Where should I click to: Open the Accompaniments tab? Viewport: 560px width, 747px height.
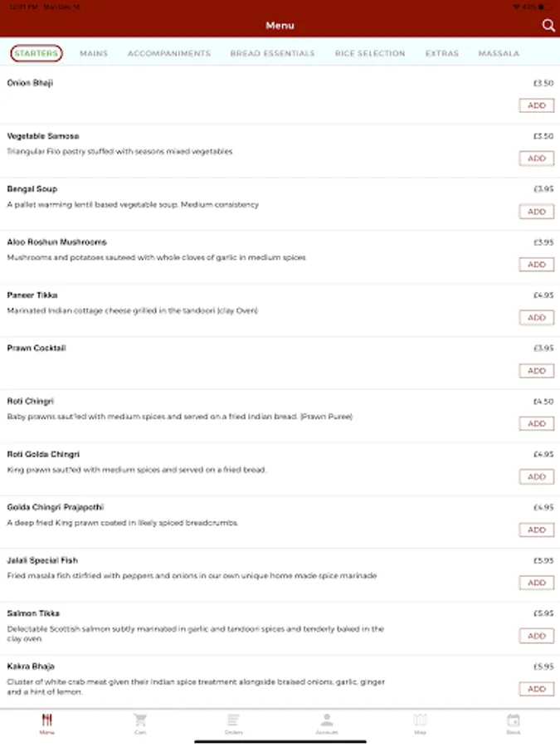point(169,54)
